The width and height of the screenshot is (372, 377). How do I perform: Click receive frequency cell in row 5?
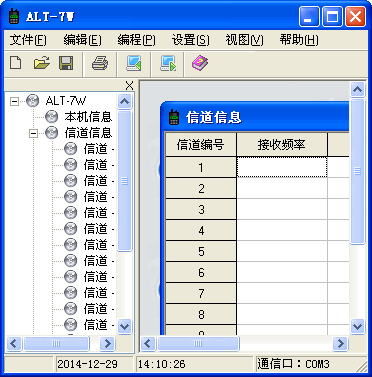pos(282,252)
